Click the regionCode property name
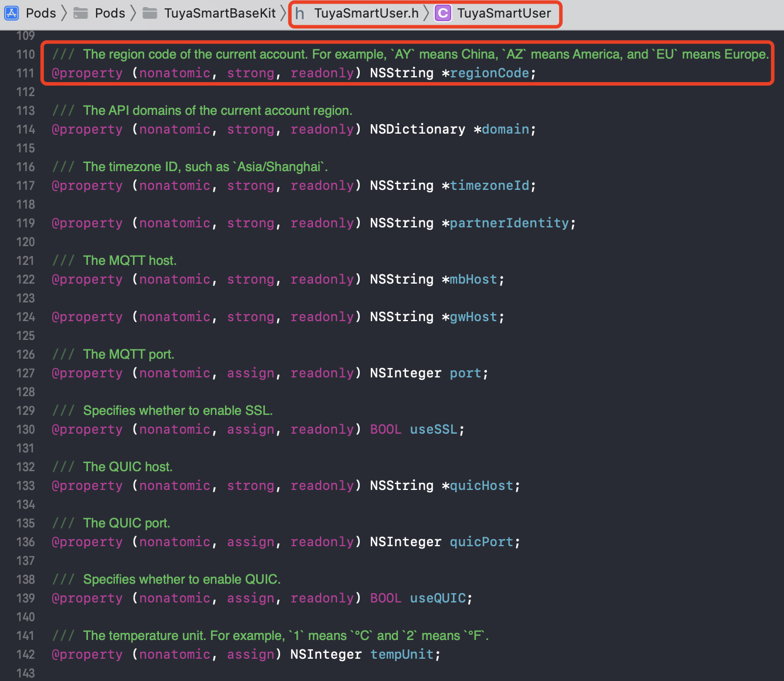 coord(489,73)
